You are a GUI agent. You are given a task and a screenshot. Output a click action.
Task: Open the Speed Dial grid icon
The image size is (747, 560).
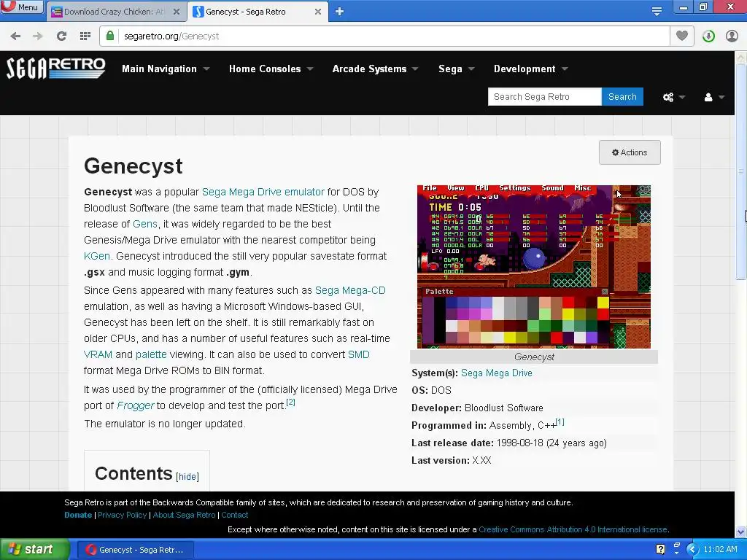(x=85, y=36)
